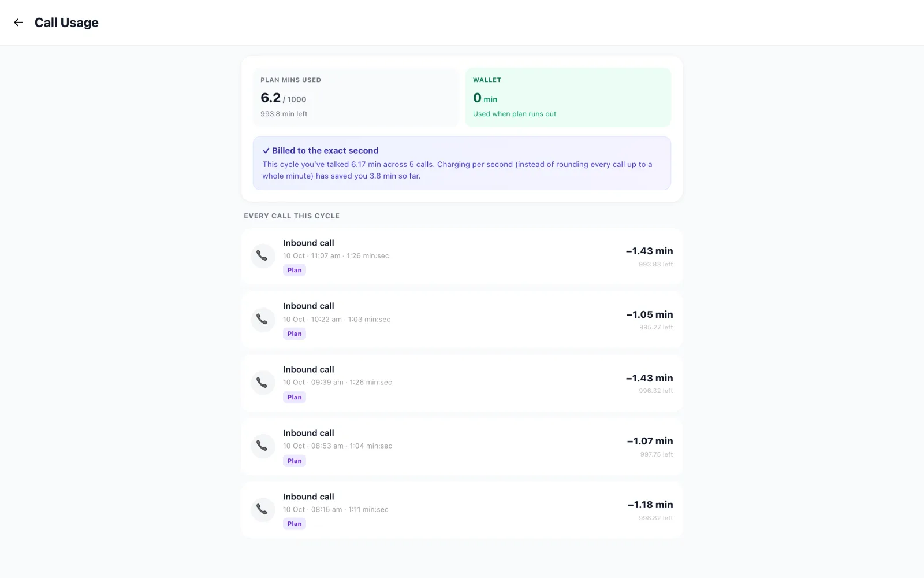Image resolution: width=924 pixels, height=578 pixels.
Task: Click '10 Oct · 09:39 am · 1:26 min:sec'
Action: click(337, 383)
